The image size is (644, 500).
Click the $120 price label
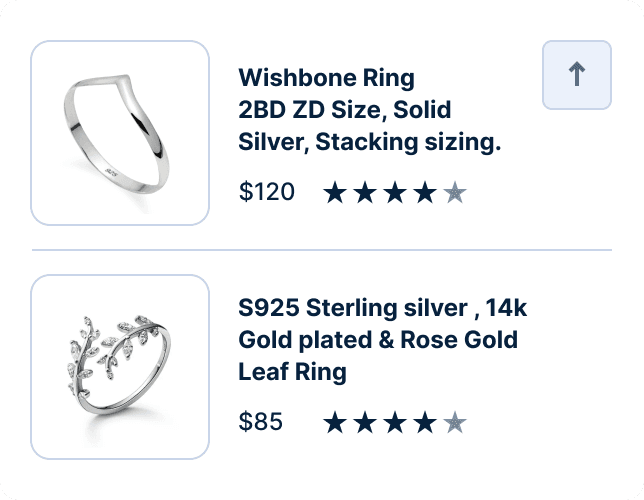click(x=267, y=191)
